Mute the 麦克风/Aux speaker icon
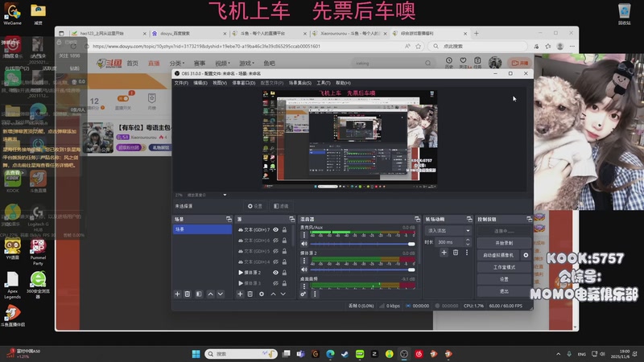The height and width of the screenshot is (362, 644). click(x=304, y=244)
